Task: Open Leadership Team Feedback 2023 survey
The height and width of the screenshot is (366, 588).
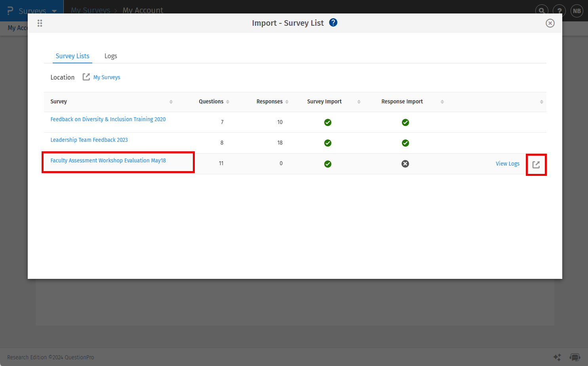Action: point(89,140)
